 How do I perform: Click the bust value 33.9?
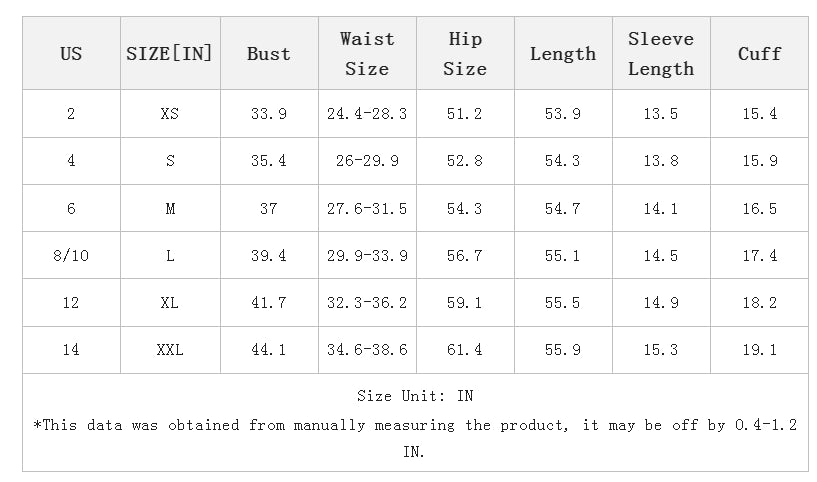(268, 114)
